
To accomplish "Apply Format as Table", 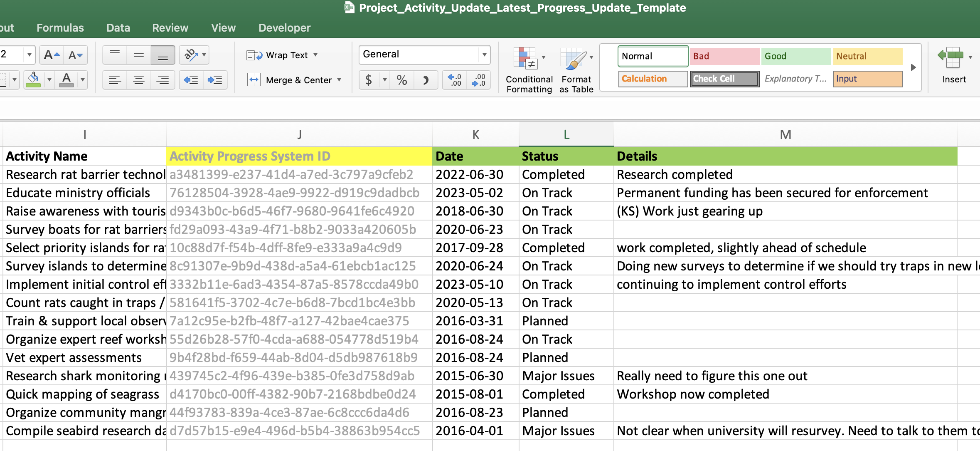I will 576,67.
